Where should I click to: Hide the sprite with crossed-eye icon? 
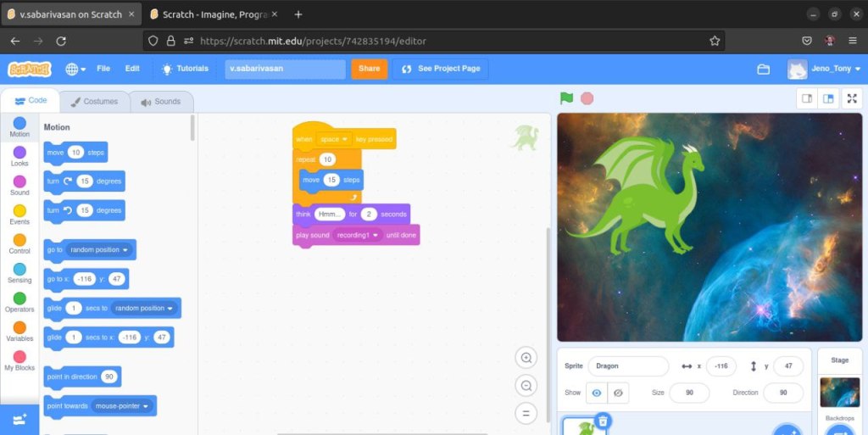(x=620, y=393)
